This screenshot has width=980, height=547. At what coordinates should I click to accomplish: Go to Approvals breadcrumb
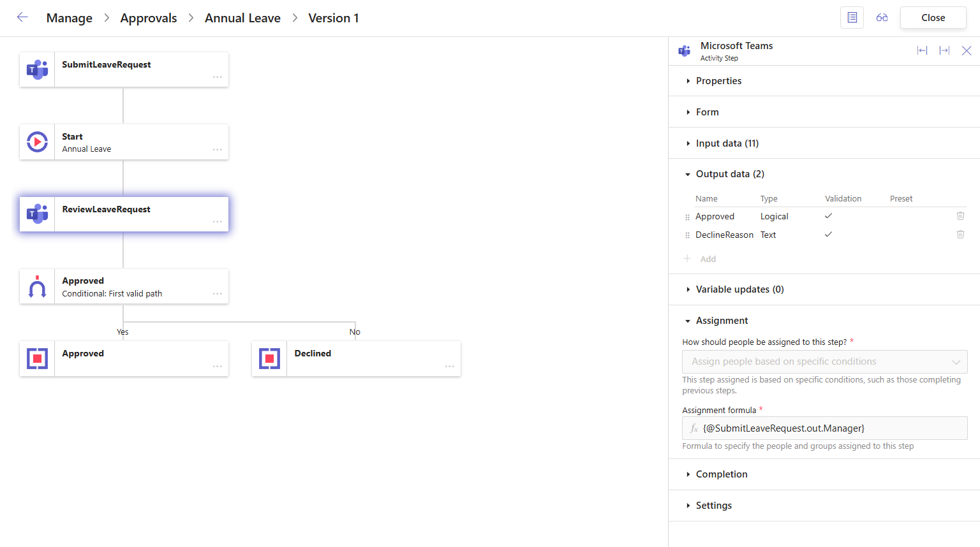(x=149, y=18)
